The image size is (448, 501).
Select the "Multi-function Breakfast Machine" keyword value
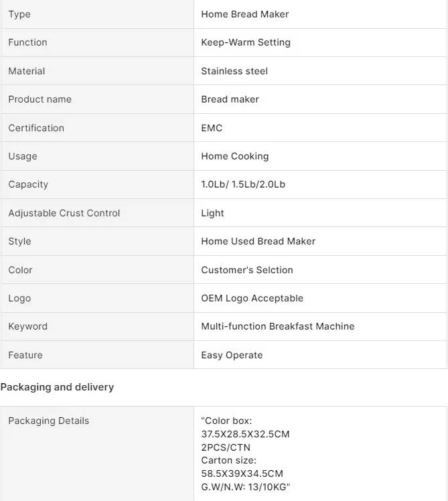tap(278, 326)
